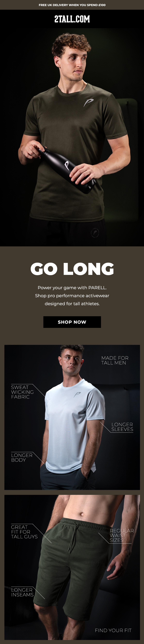The width and height of the screenshot is (144, 644).
Task: Click the circular logo on black shorts
Action: click(95, 233)
